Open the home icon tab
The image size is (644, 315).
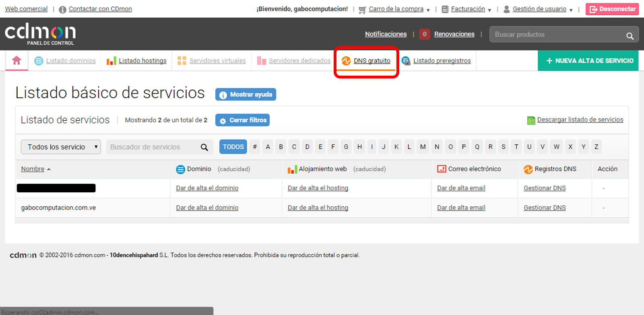click(17, 60)
